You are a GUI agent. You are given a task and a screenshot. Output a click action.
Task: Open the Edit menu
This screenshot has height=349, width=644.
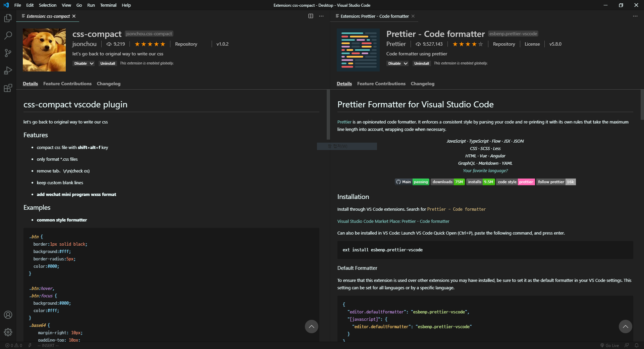[x=30, y=5]
